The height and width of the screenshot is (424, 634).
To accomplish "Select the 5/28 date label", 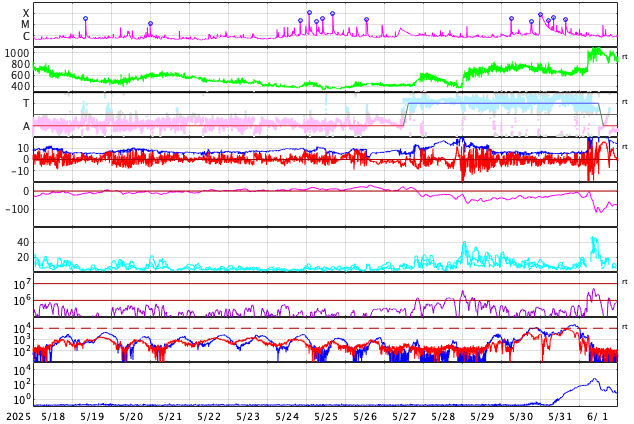I will click(443, 417).
